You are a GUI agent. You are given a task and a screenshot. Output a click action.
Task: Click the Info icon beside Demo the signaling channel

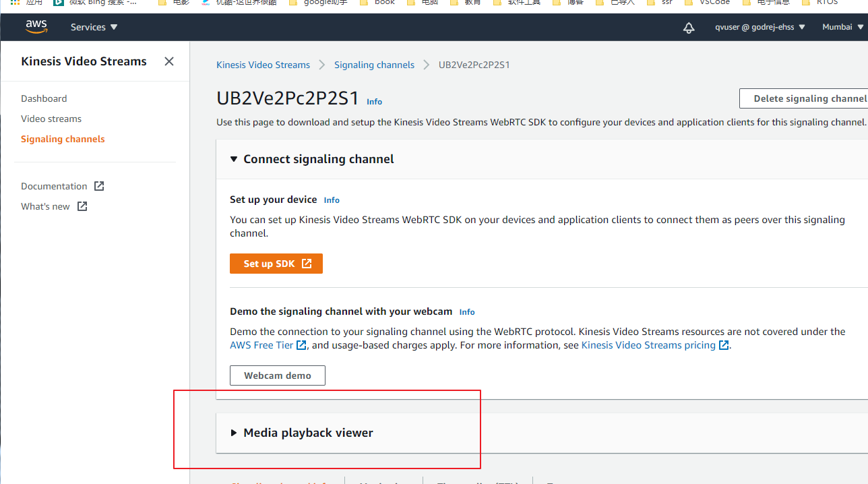point(466,311)
